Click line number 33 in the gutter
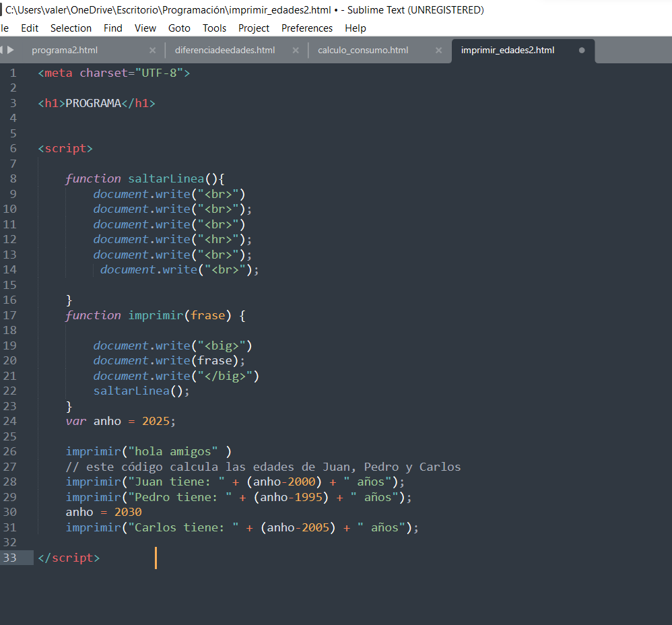The height and width of the screenshot is (625, 672). 10,558
